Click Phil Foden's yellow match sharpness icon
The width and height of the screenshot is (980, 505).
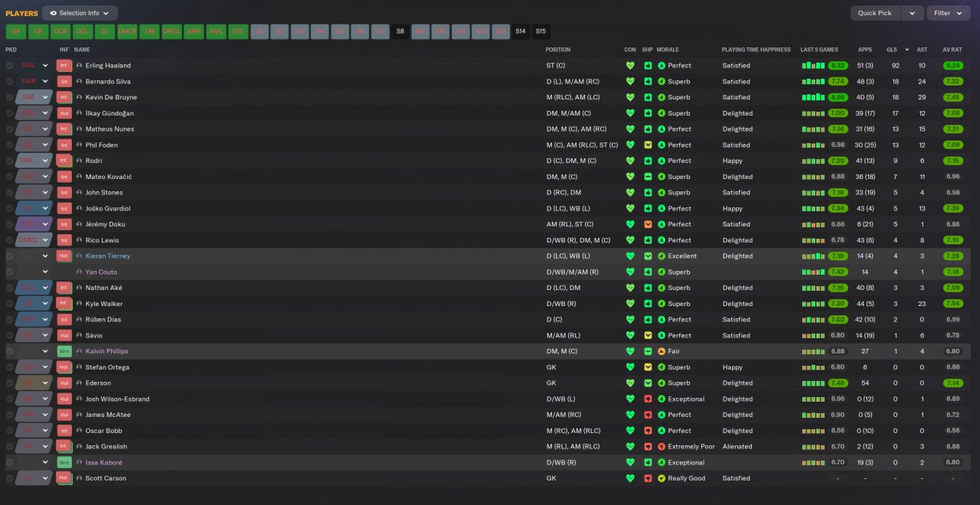click(648, 145)
